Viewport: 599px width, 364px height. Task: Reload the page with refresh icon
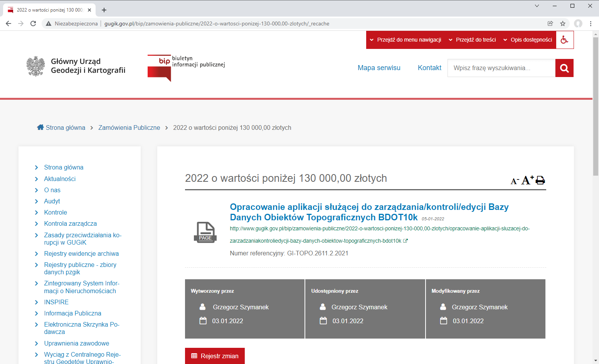pos(33,23)
